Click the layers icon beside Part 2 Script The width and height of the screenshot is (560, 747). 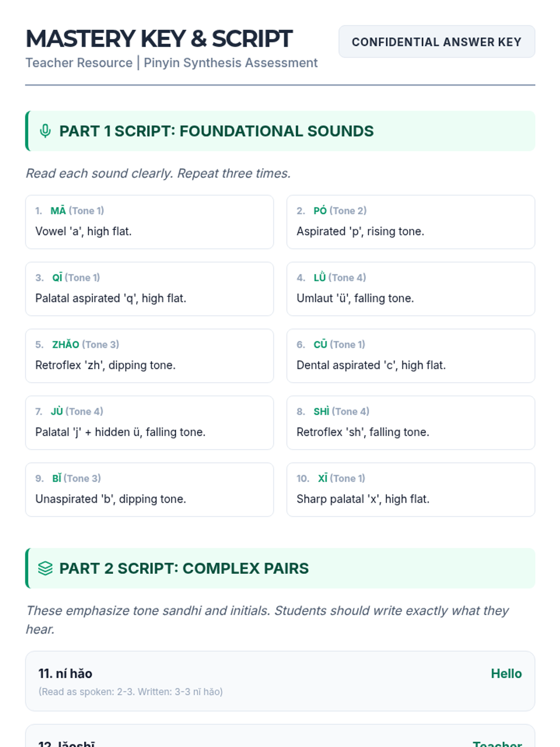(45, 568)
